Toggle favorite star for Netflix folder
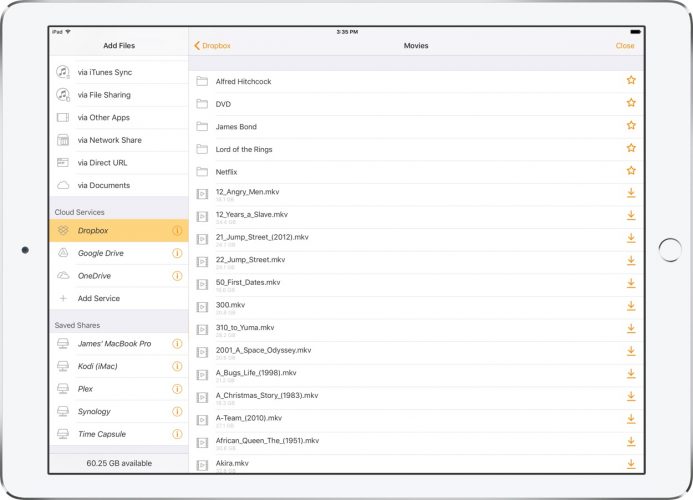Screen dimensions: 693x500 click(631, 170)
